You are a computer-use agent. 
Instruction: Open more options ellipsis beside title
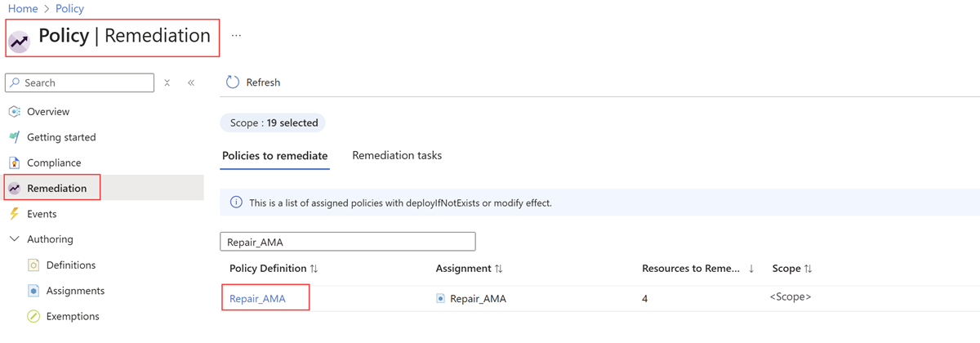coord(236,36)
